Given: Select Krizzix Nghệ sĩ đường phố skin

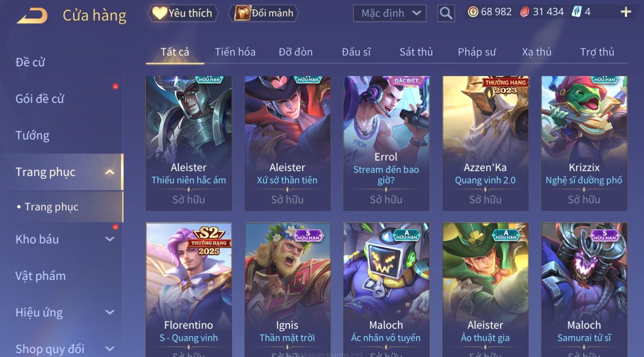Looking at the screenshot, I should tap(584, 143).
